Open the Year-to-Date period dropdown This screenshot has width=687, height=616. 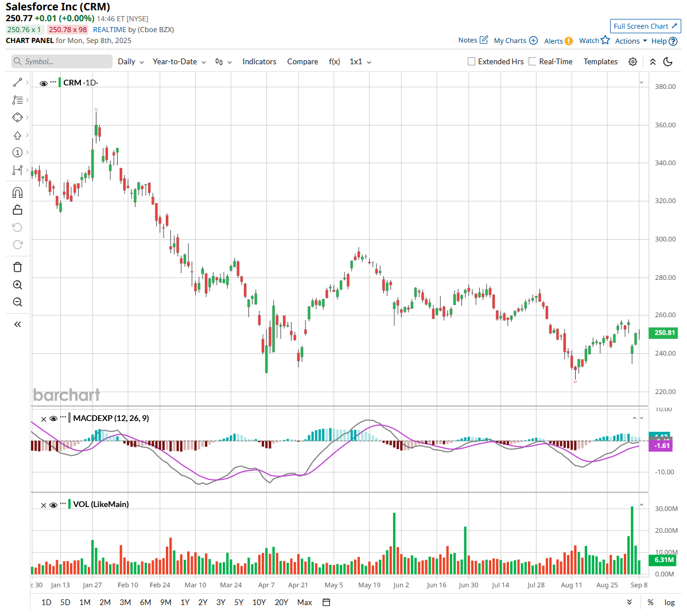(x=179, y=62)
